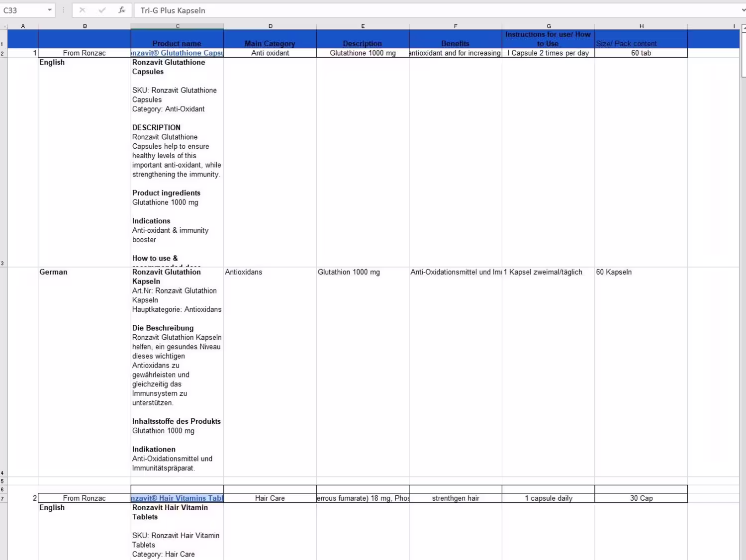Viewport: 746px width, 560px height.
Task: Click the formula bar containing Tri-G Plus Kapseln
Action: click(x=437, y=10)
